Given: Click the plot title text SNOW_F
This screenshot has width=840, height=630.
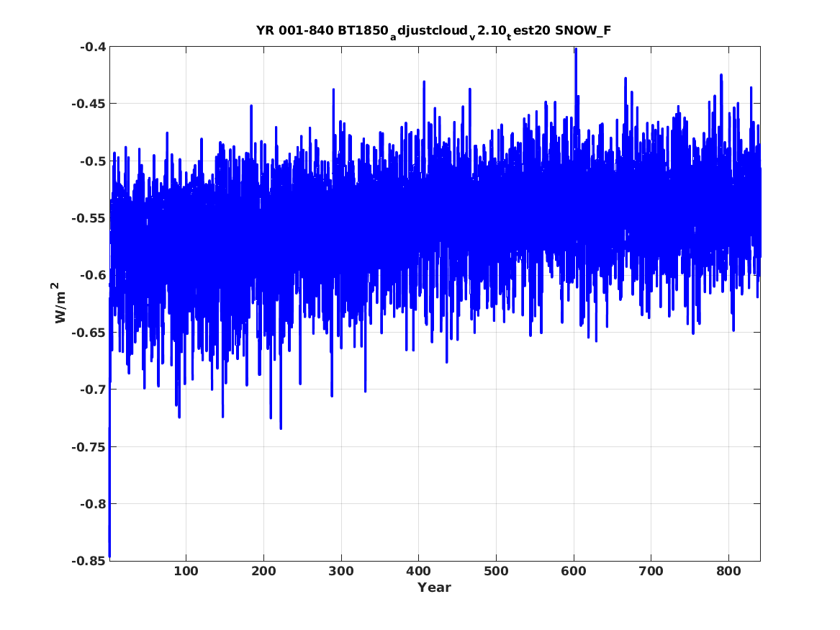Looking at the screenshot, I should [x=583, y=30].
